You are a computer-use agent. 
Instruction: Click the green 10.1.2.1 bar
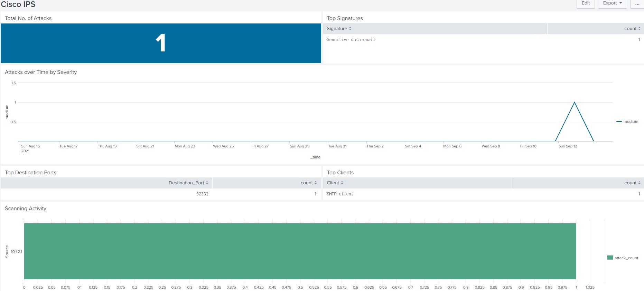(300, 251)
